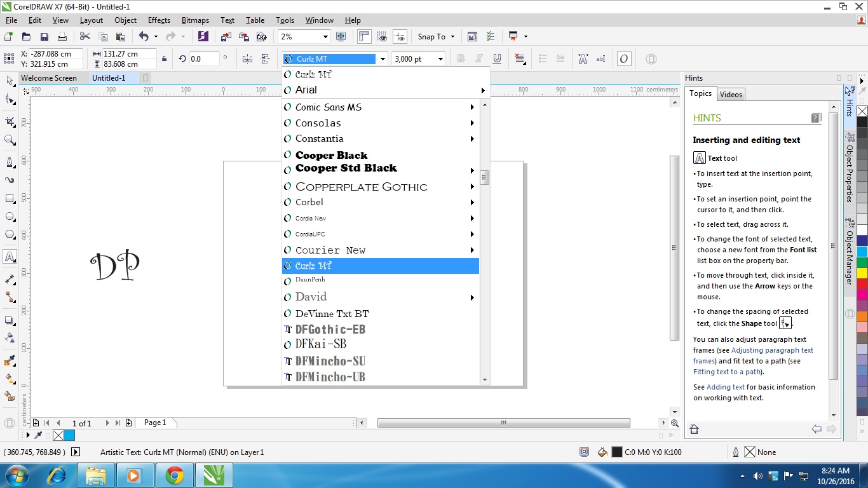The height and width of the screenshot is (488, 868).
Task: Switch to the Videos tab in Hints
Action: coord(731,95)
